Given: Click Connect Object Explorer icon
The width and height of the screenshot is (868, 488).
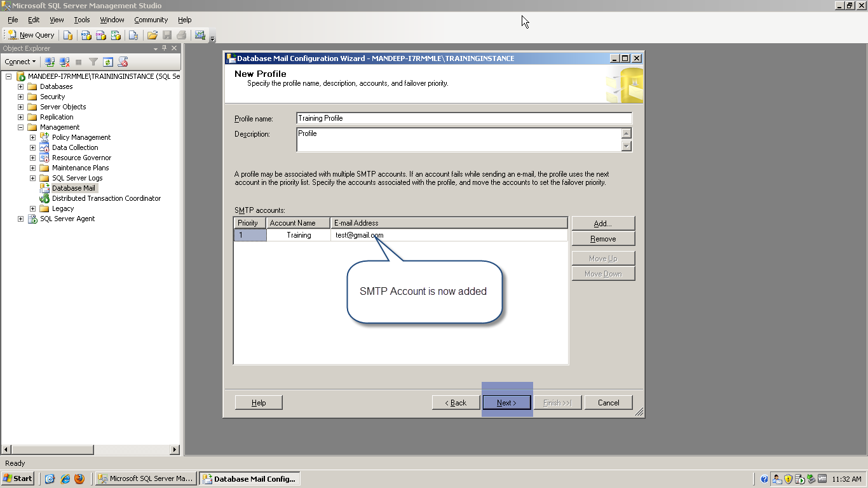Looking at the screenshot, I should [50, 62].
